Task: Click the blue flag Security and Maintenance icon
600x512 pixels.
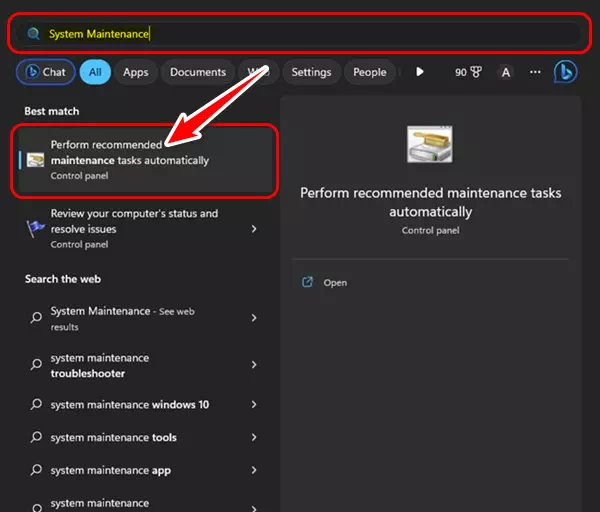Action: pyautogui.click(x=35, y=229)
